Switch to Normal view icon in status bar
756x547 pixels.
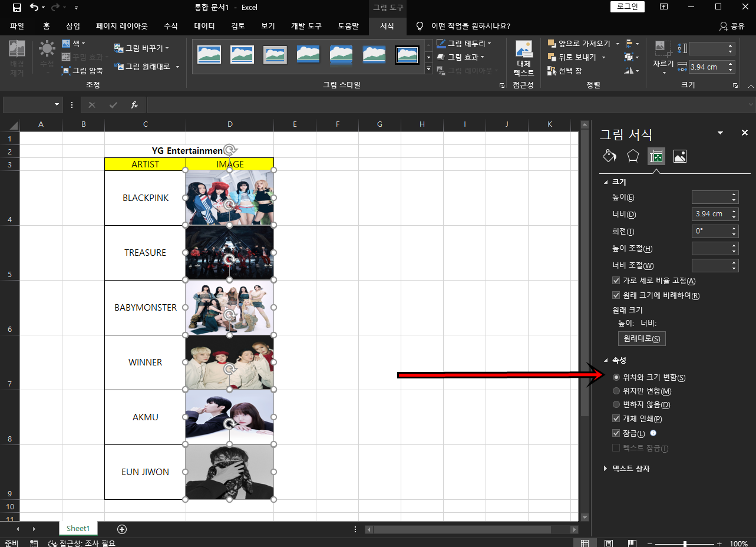[585, 543]
